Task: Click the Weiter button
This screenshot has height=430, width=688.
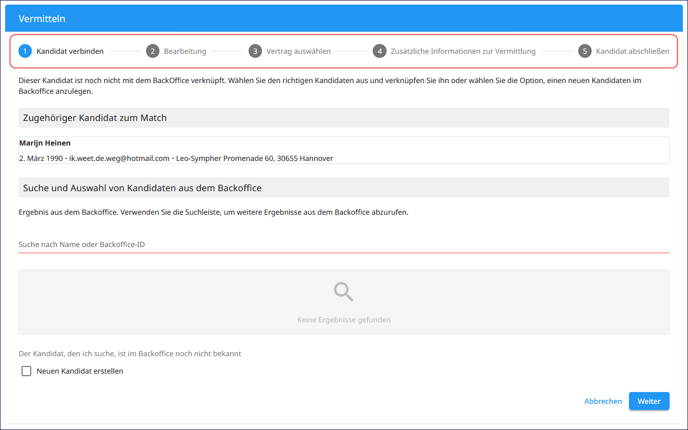Action: [x=649, y=401]
